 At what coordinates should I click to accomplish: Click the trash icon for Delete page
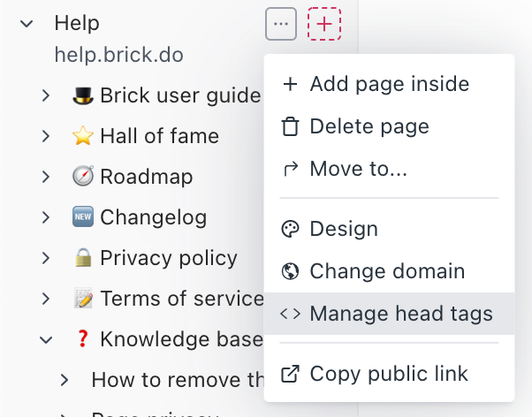tap(290, 126)
